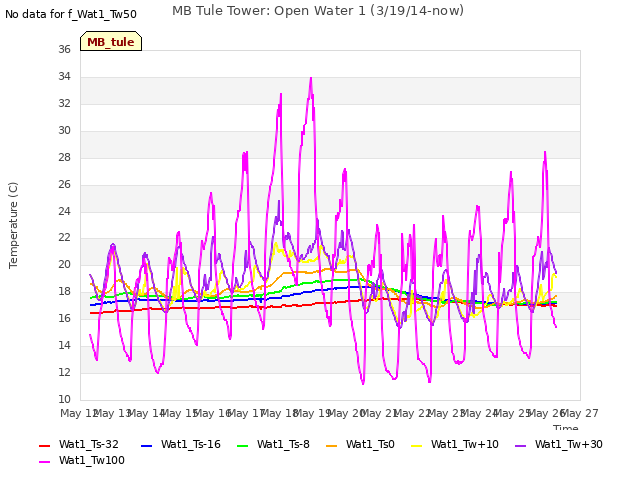The height and width of the screenshot is (480, 640).
Task: Click the y-axis value 34
Action: point(64,77)
